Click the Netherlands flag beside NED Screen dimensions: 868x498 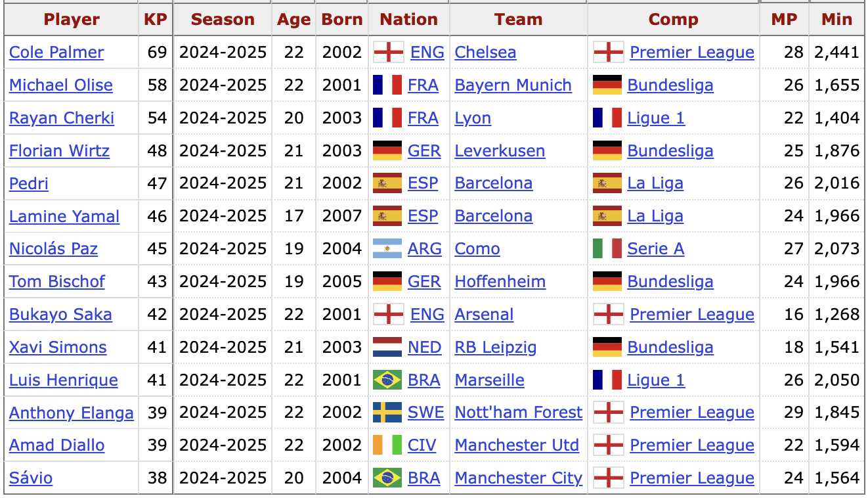tap(387, 347)
